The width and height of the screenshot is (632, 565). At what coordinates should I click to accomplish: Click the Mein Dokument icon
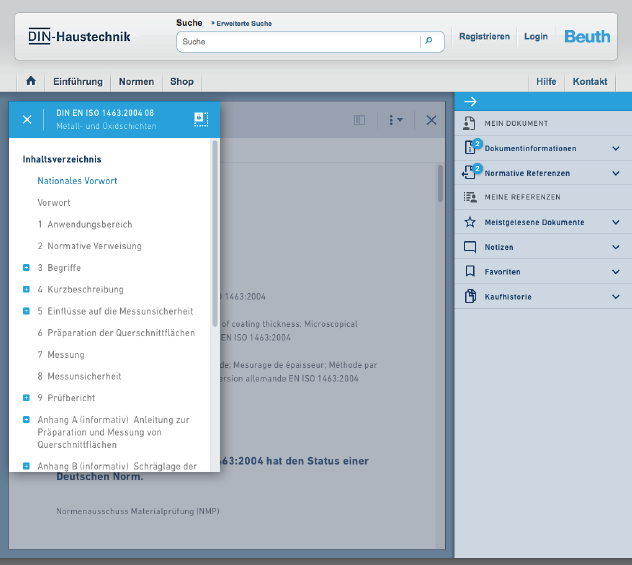pos(470,123)
